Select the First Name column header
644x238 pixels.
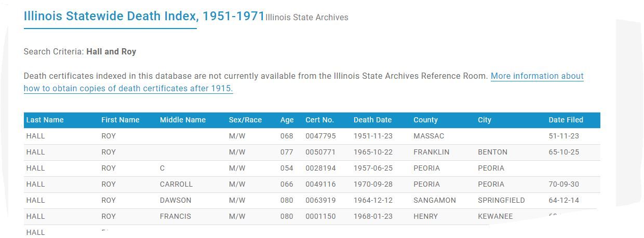click(x=120, y=120)
